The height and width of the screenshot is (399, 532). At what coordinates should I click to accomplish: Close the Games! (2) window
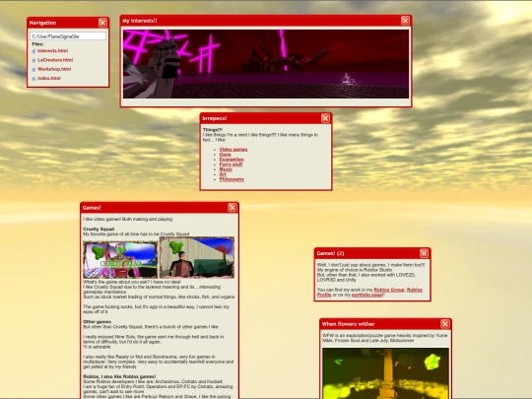pyautogui.click(x=424, y=253)
